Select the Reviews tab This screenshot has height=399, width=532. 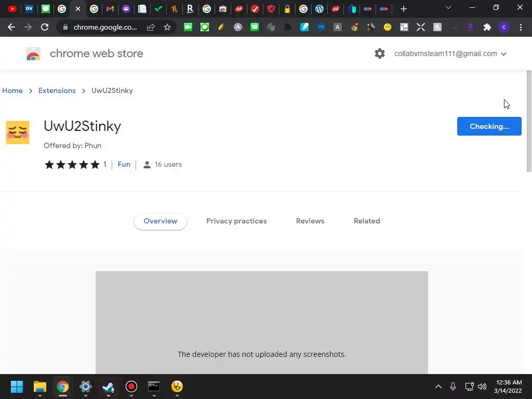pyautogui.click(x=310, y=221)
